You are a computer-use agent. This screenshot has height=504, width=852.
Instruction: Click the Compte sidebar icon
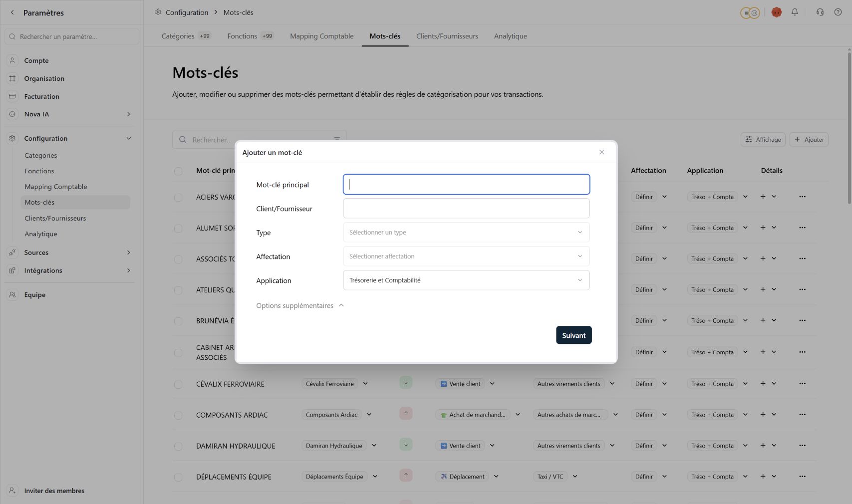[x=12, y=60]
